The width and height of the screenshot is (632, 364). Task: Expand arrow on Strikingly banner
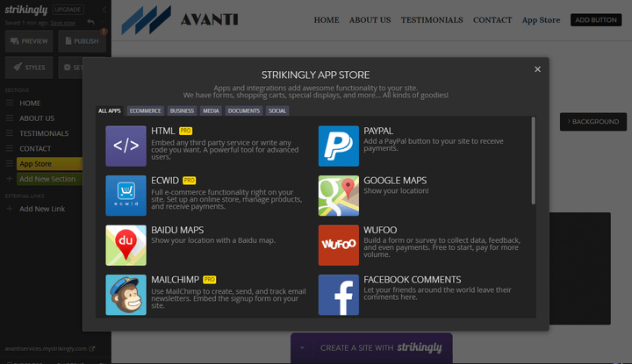point(302,347)
